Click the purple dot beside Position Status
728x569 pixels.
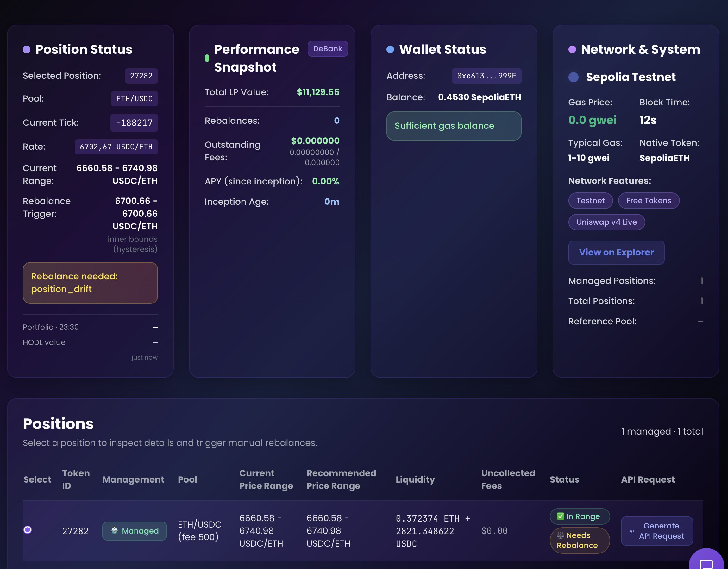(27, 49)
